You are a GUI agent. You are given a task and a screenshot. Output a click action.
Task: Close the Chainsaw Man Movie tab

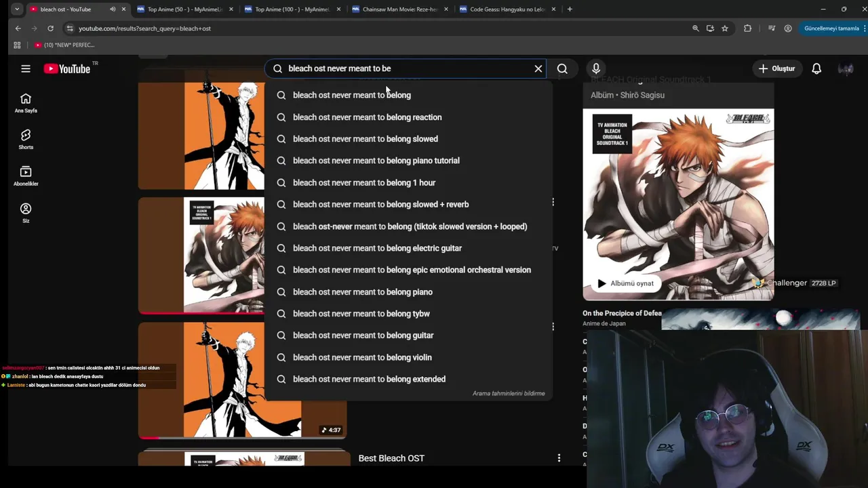[x=446, y=9]
